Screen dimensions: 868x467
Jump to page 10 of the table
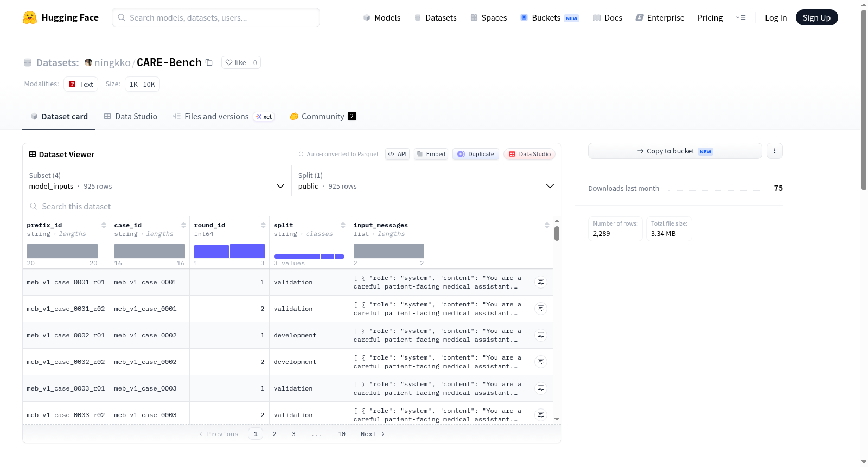coord(342,434)
